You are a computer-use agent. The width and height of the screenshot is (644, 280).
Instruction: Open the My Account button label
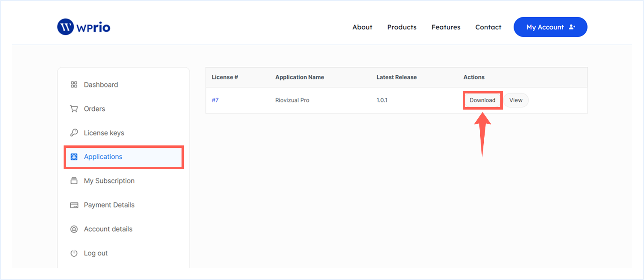coord(545,27)
